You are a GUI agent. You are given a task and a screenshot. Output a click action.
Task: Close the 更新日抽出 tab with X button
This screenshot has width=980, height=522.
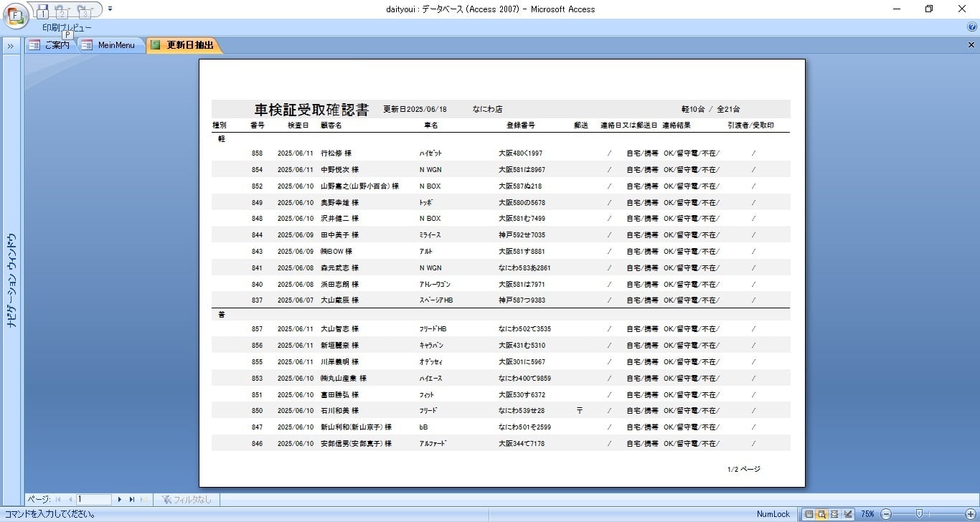pyautogui.click(x=971, y=45)
